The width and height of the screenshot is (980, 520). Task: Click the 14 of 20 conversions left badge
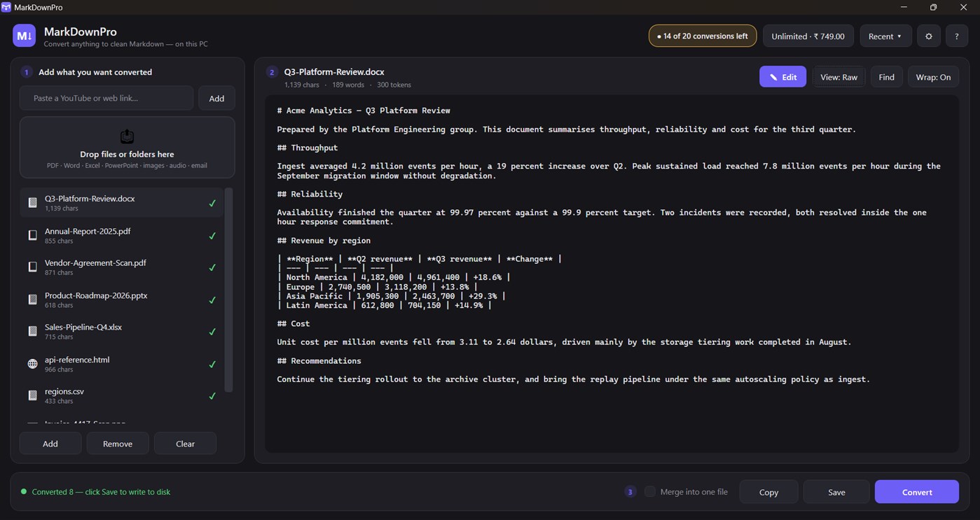703,36
